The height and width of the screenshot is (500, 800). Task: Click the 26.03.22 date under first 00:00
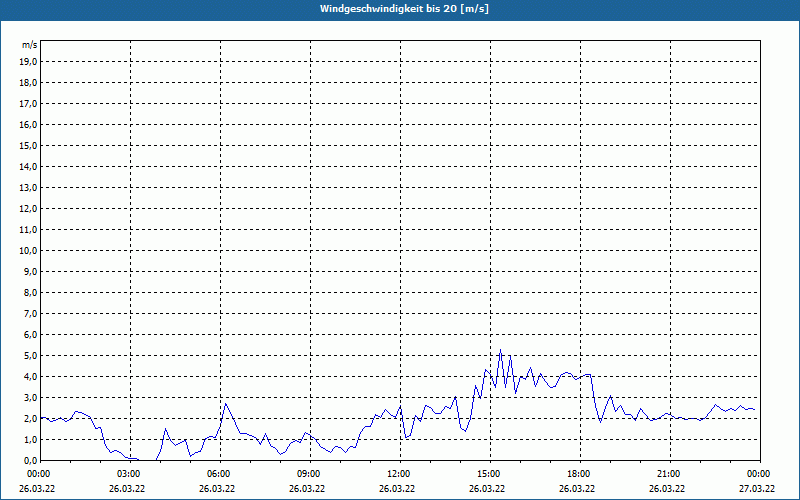tap(37, 488)
